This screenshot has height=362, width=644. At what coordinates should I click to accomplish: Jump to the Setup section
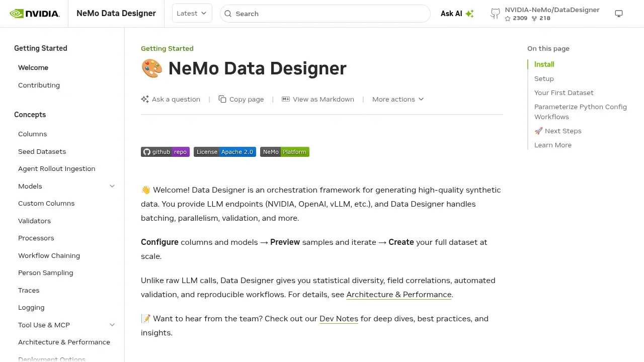pyautogui.click(x=544, y=79)
